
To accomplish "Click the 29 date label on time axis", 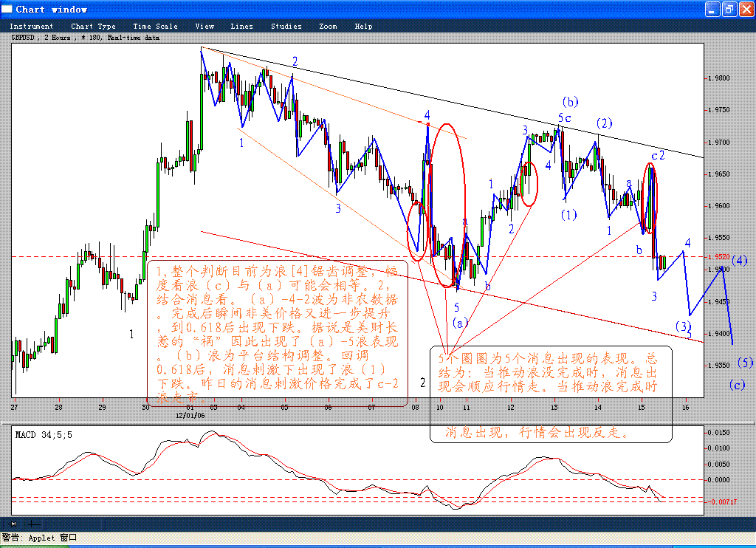I will [x=102, y=407].
